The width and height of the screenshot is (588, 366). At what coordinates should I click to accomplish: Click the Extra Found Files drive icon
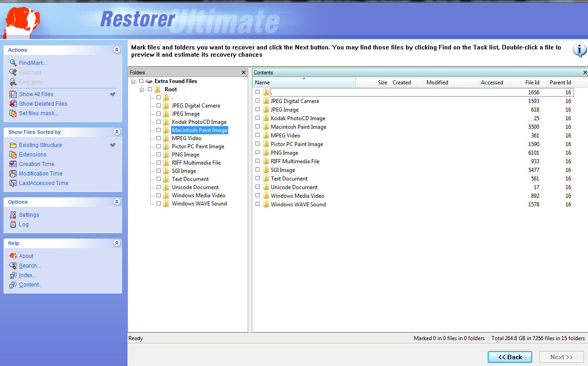click(x=149, y=81)
